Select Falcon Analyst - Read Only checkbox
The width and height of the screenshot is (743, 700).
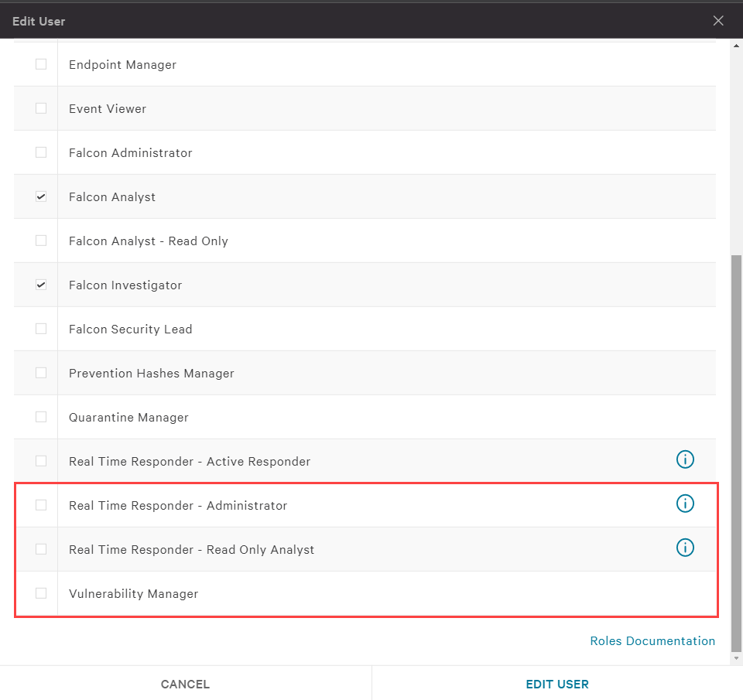(x=41, y=240)
